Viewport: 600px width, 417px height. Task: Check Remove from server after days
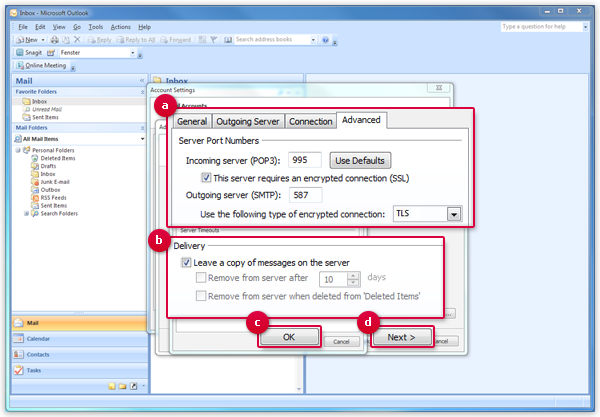click(201, 277)
